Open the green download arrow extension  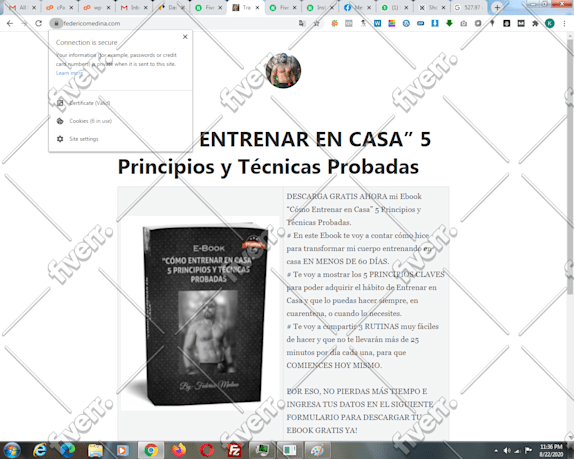[x=449, y=23]
